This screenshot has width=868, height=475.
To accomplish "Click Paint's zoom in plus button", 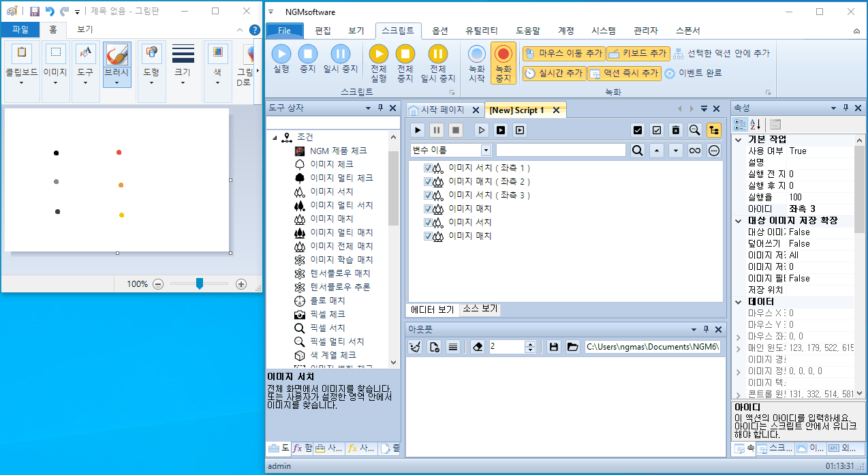I will click(x=241, y=284).
